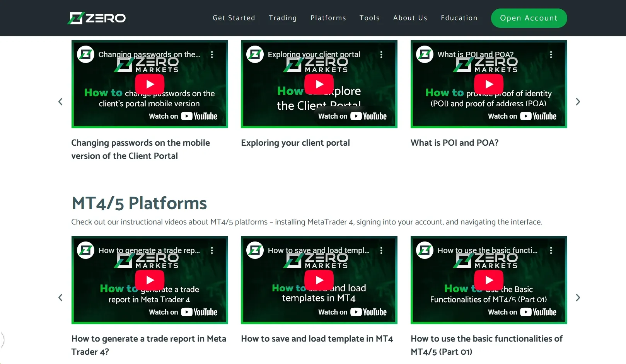
Task: Open more options on save and load template video
Action: (x=381, y=250)
